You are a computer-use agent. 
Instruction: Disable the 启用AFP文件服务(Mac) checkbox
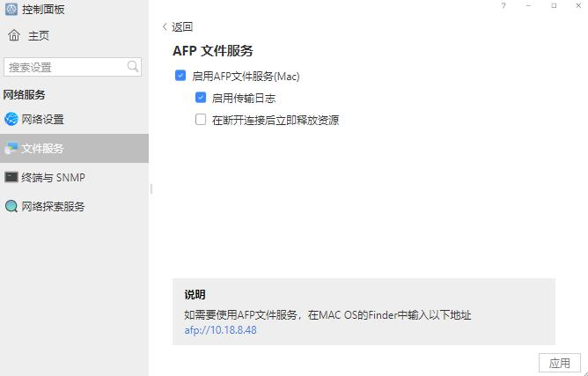(x=180, y=77)
